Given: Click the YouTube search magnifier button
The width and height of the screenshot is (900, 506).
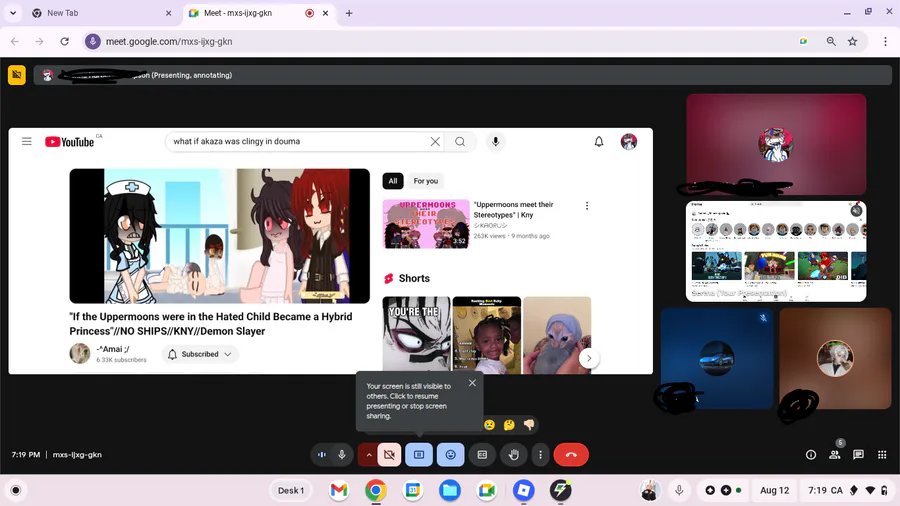Looking at the screenshot, I should point(460,142).
